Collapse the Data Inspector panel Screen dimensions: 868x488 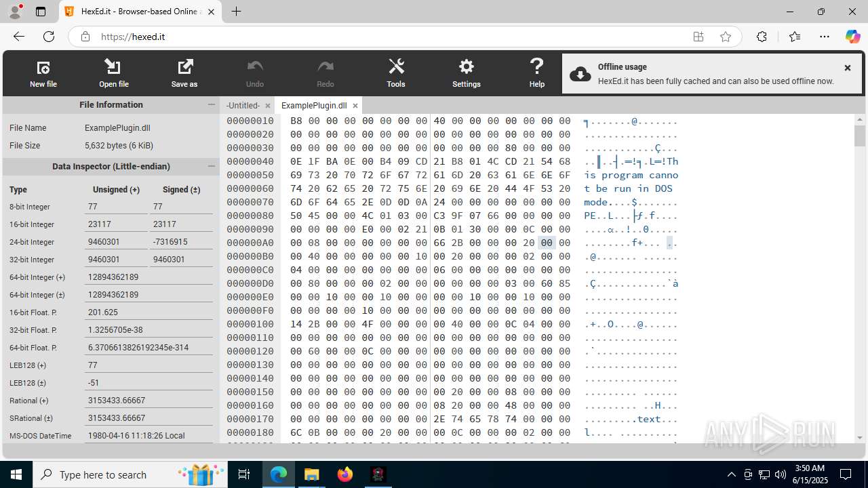tap(211, 166)
